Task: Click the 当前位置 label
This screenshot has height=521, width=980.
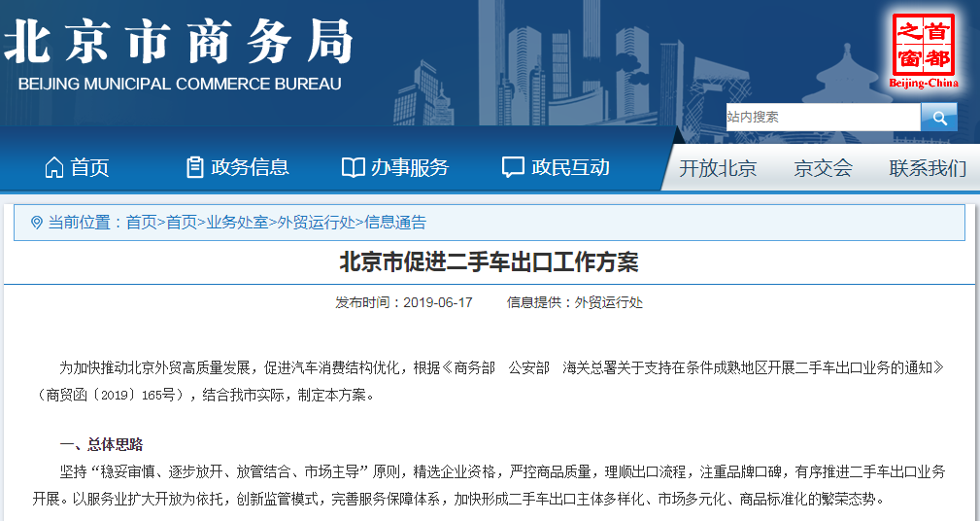Action: [79, 222]
